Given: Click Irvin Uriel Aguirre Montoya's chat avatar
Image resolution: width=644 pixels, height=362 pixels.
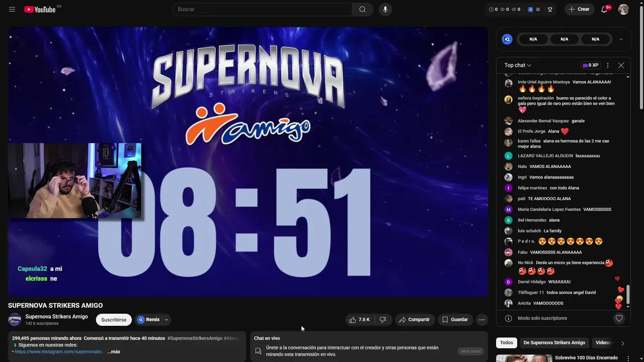Looking at the screenshot, I should tap(508, 83).
